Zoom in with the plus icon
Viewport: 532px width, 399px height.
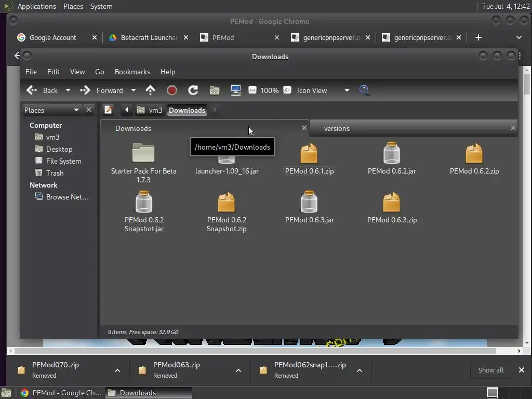(x=287, y=90)
